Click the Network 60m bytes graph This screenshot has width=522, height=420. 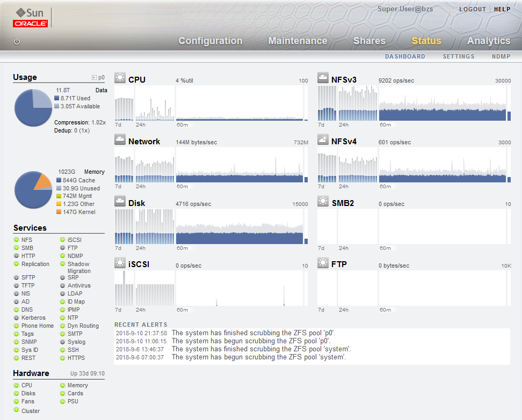pyautogui.click(x=240, y=165)
